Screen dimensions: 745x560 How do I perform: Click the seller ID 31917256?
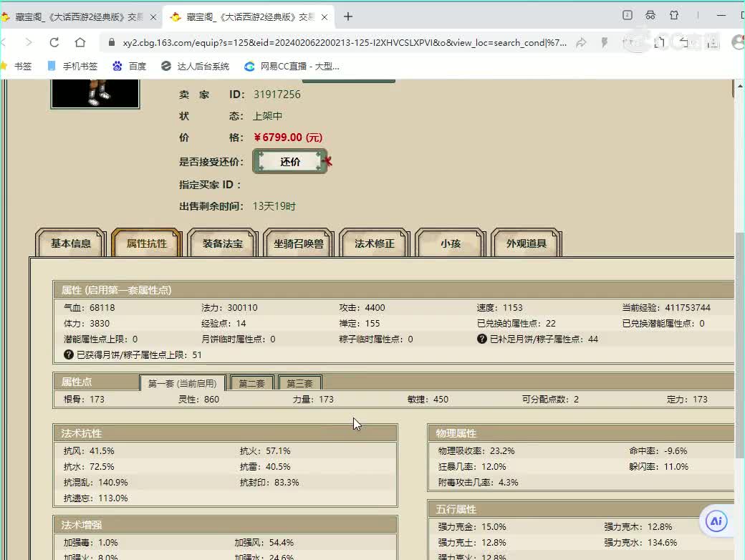point(277,94)
